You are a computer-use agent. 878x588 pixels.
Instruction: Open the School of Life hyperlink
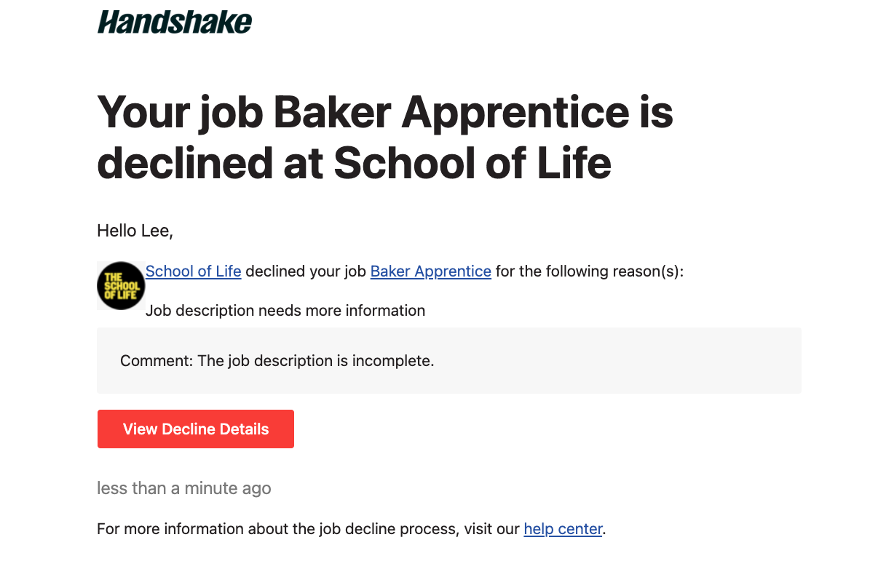point(193,271)
